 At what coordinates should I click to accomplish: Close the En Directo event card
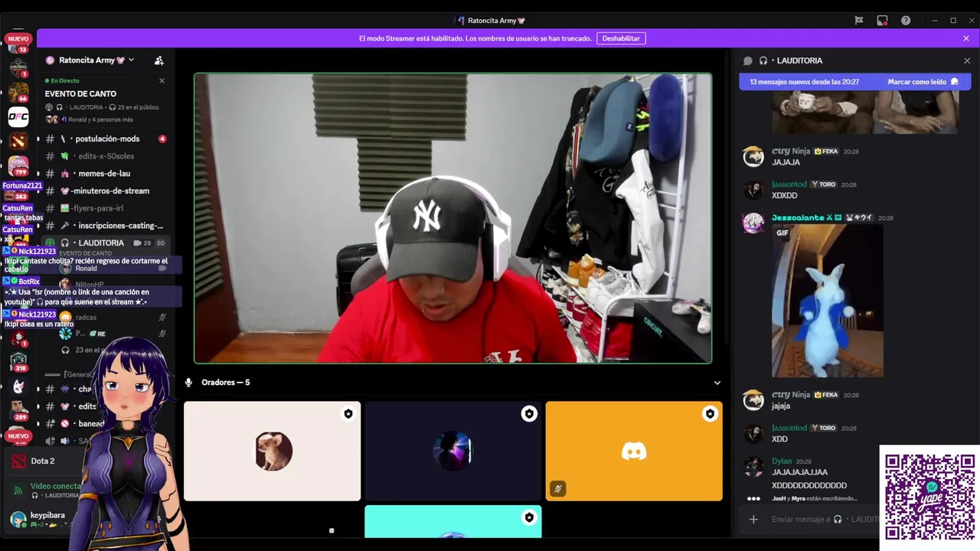(x=162, y=80)
